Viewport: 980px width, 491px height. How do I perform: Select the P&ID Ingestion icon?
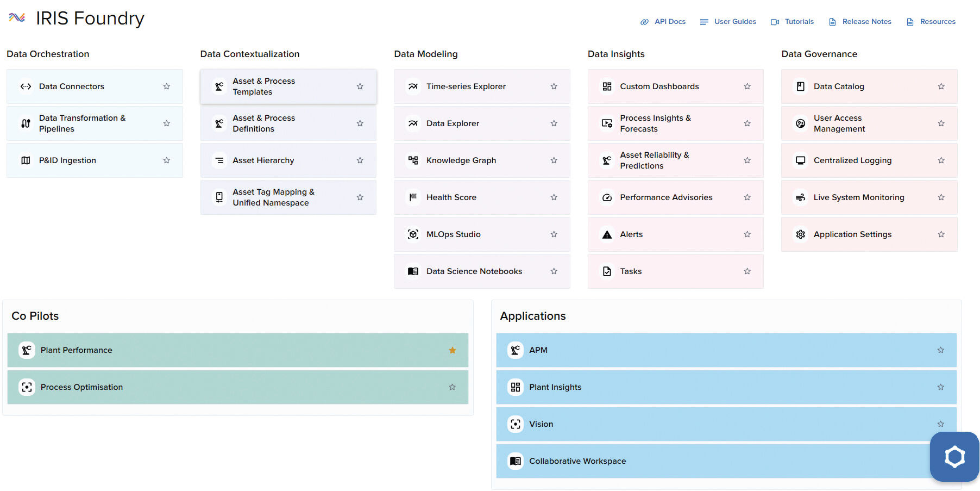click(x=26, y=160)
